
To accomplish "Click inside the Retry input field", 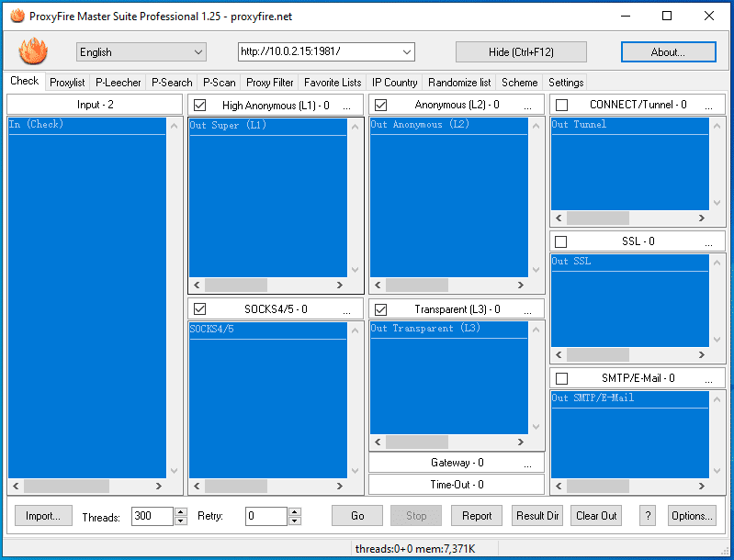I will tap(265, 516).
